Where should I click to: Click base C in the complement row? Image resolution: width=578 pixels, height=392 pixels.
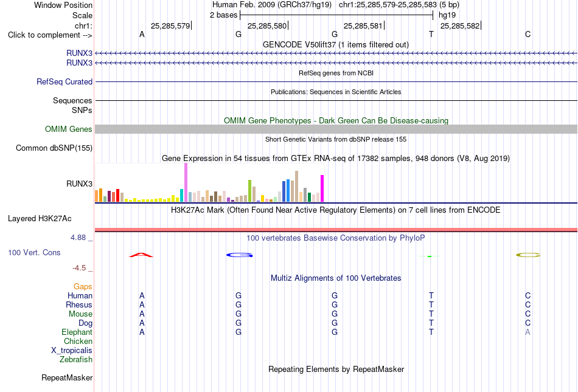528,35
